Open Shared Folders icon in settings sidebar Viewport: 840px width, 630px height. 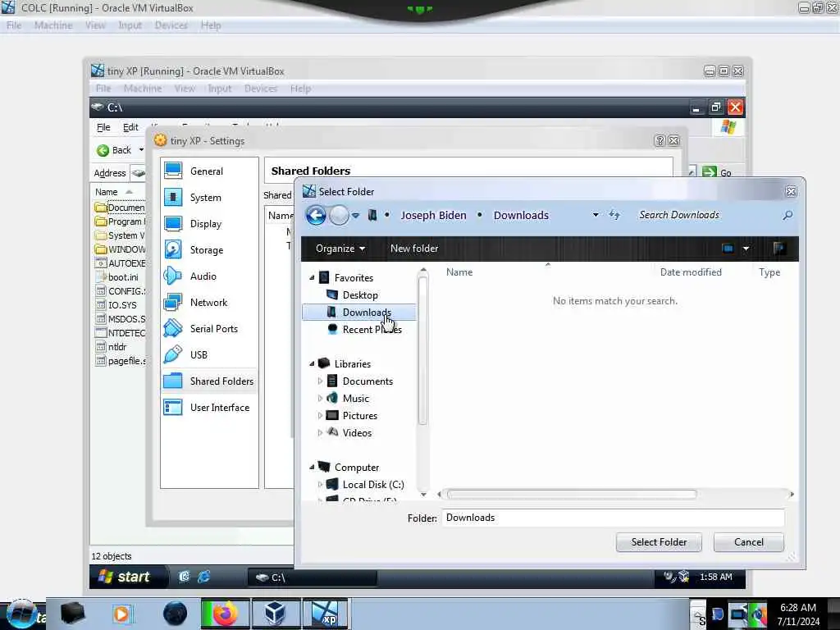pos(173,381)
